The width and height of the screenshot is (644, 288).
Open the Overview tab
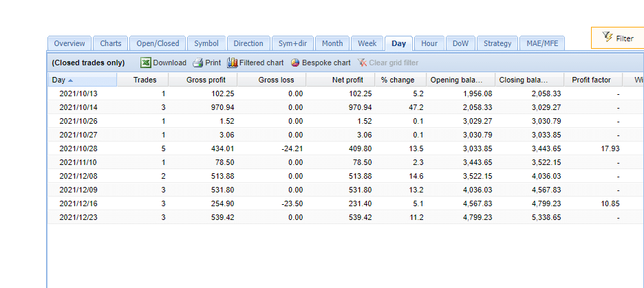tap(69, 43)
